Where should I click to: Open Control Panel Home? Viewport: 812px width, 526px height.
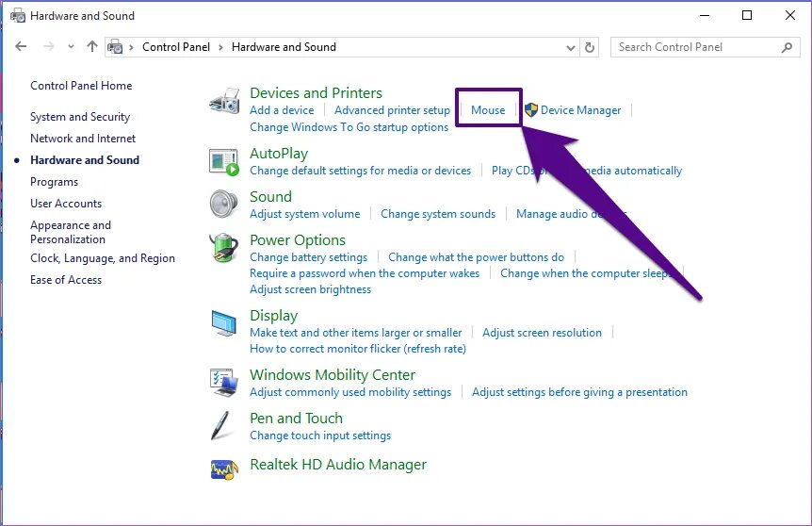81,86
